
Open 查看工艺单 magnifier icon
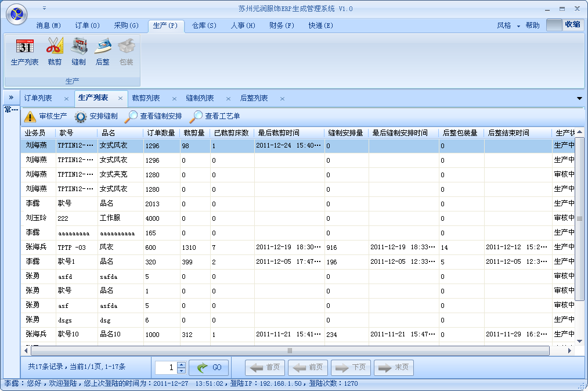pos(197,116)
